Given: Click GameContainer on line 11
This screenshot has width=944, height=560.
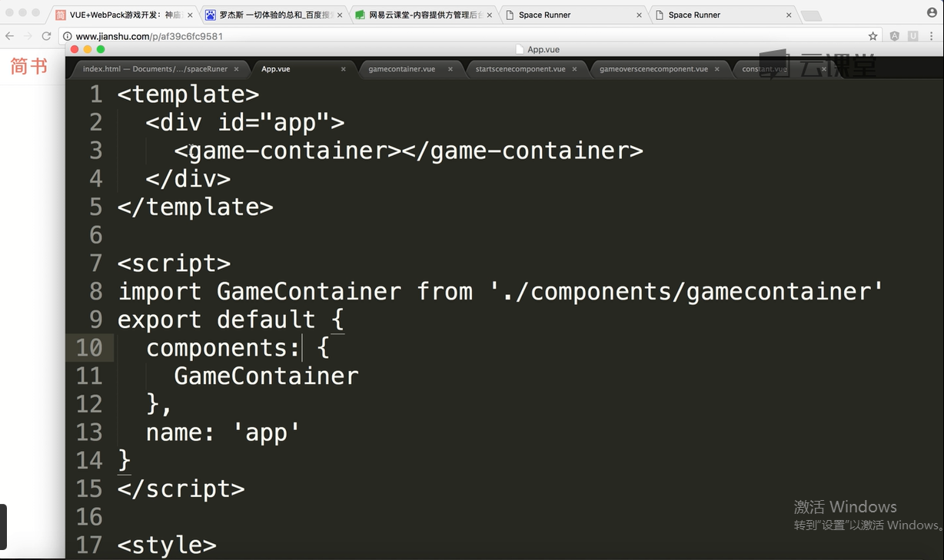Looking at the screenshot, I should tap(266, 376).
